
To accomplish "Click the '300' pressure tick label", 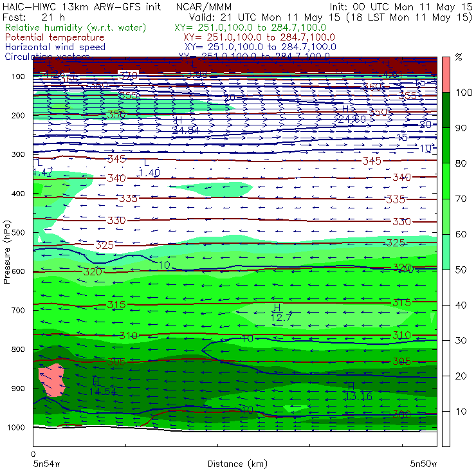I will pyautogui.click(x=18, y=154).
